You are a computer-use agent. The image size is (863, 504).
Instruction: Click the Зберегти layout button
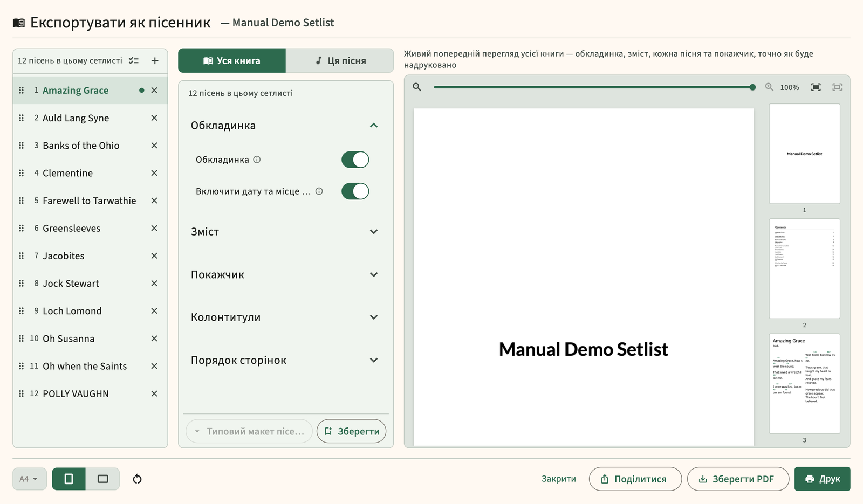point(352,431)
